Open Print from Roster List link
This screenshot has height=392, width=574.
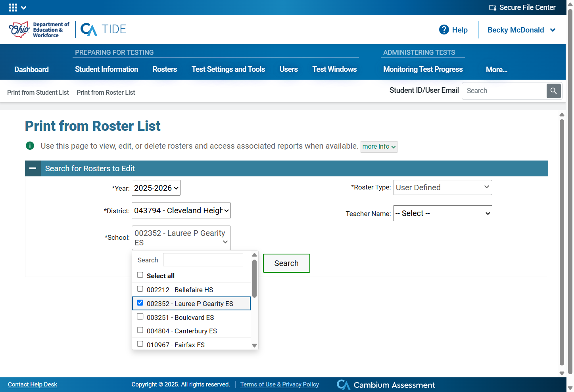point(106,92)
